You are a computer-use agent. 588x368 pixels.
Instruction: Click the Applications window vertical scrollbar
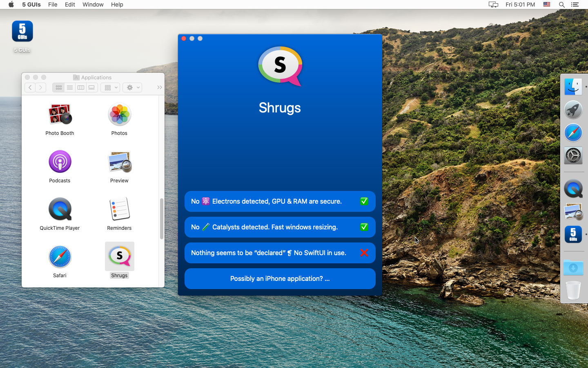click(161, 219)
